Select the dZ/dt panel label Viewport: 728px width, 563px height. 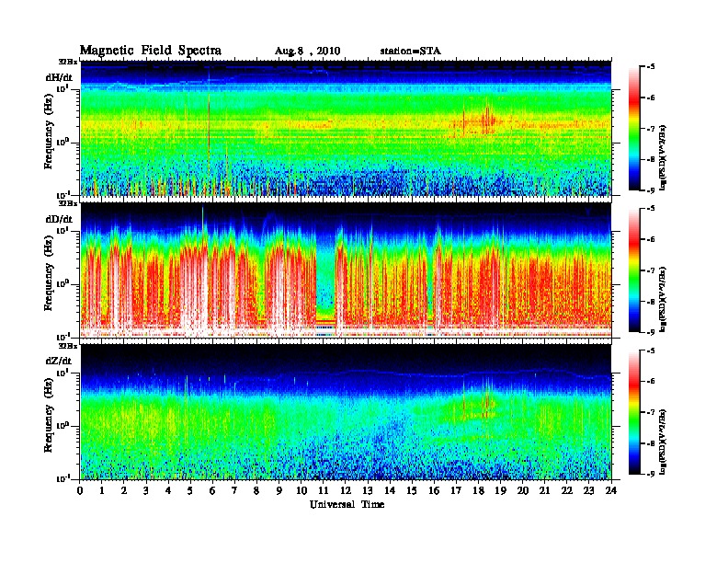pos(59,361)
